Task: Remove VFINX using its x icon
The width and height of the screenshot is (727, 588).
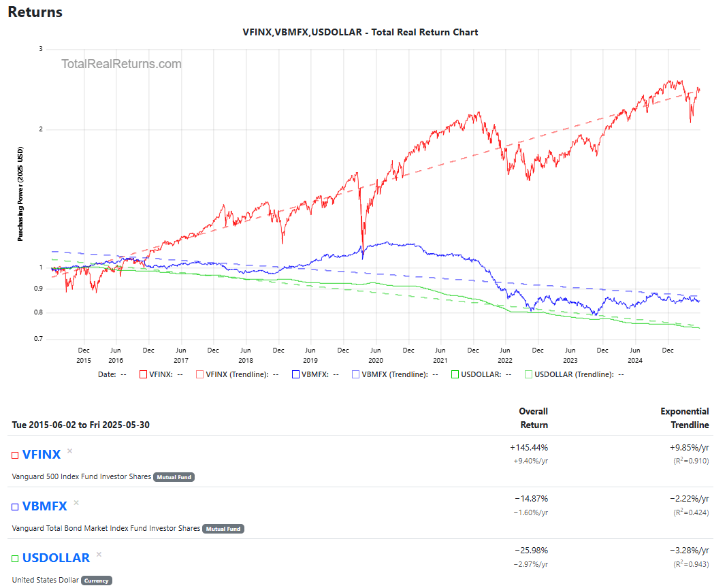Action: click(70, 451)
